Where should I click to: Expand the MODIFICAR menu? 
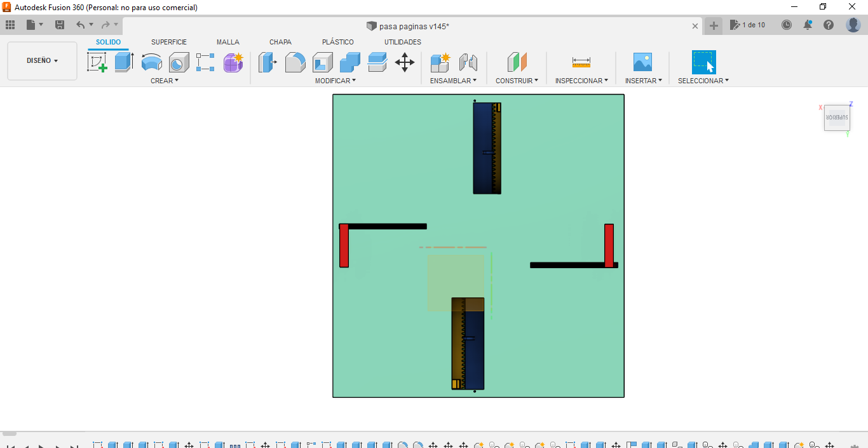[336, 81]
